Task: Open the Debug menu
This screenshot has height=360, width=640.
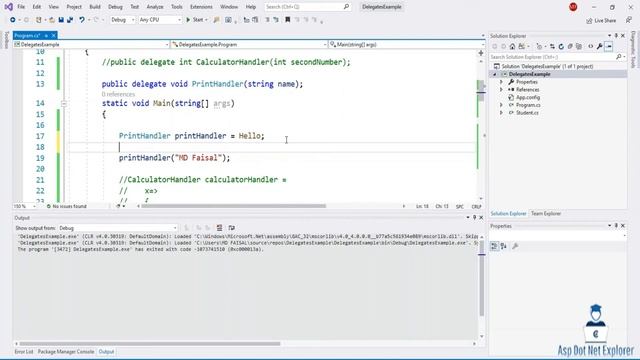Action: tap(116, 7)
